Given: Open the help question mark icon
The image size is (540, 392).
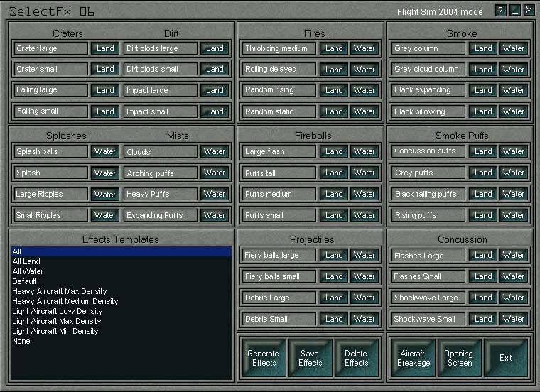Looking at the screenshot, I should (x=500, y=11).
